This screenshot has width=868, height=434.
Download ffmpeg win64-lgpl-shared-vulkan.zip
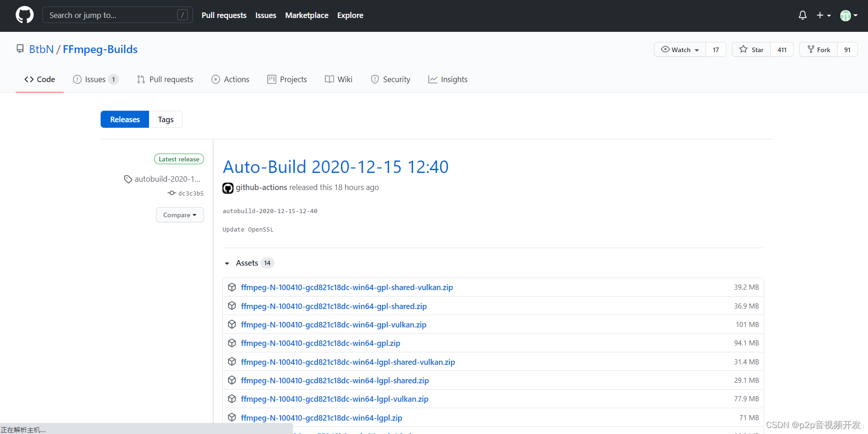[x=348, y=362]
